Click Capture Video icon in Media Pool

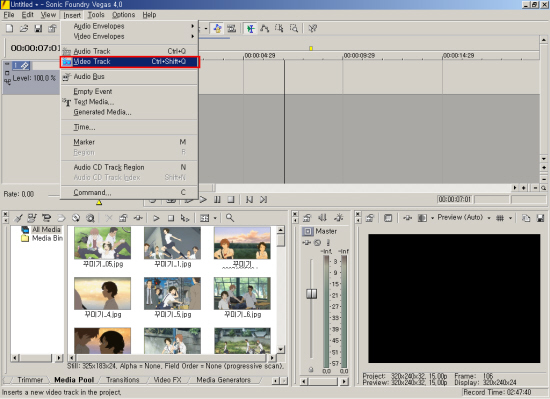point(47,218)
